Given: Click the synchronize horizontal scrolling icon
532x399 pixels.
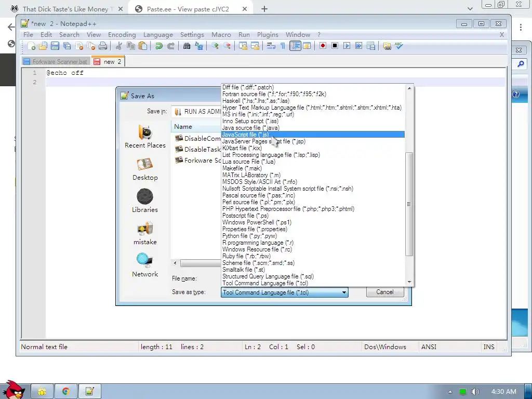Looking at the screenshot, I should click(255, 46).
